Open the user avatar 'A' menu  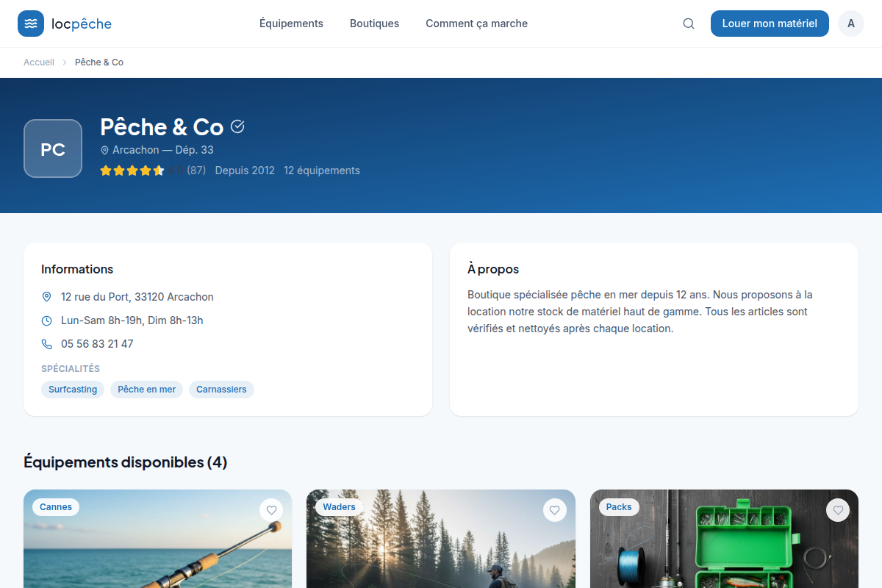[x=851, y=24]
